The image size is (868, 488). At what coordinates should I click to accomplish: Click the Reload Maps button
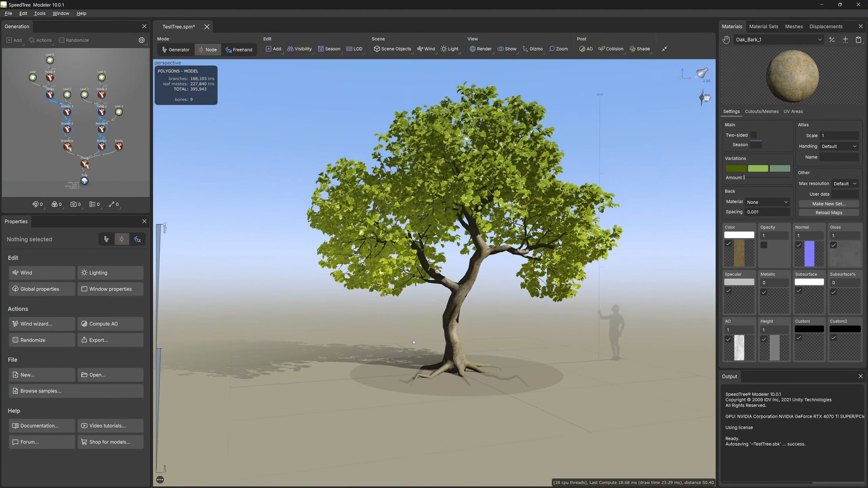tap(829, 212)
